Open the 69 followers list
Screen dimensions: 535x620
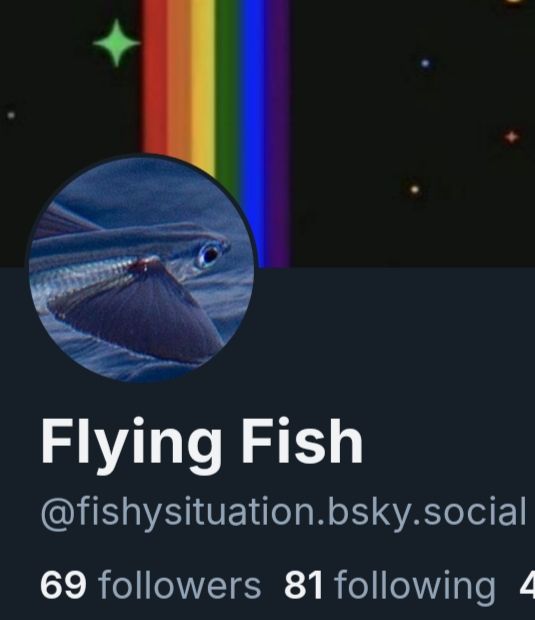pyautogui.click(x=150, y=586)
